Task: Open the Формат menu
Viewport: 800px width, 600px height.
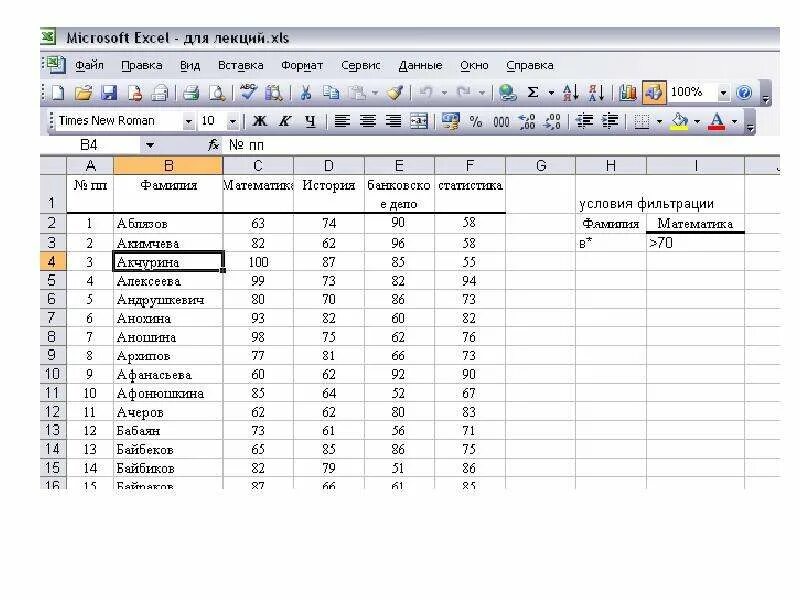Action: coord(302,65)
